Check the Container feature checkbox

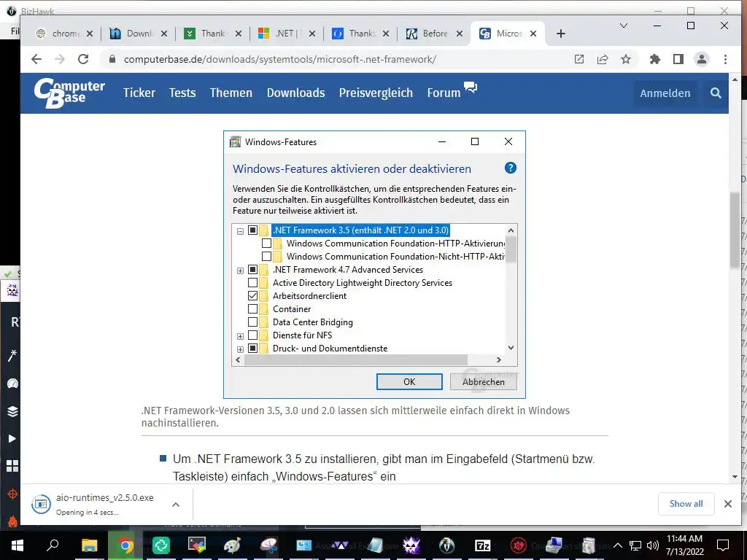tap(253, 309)
